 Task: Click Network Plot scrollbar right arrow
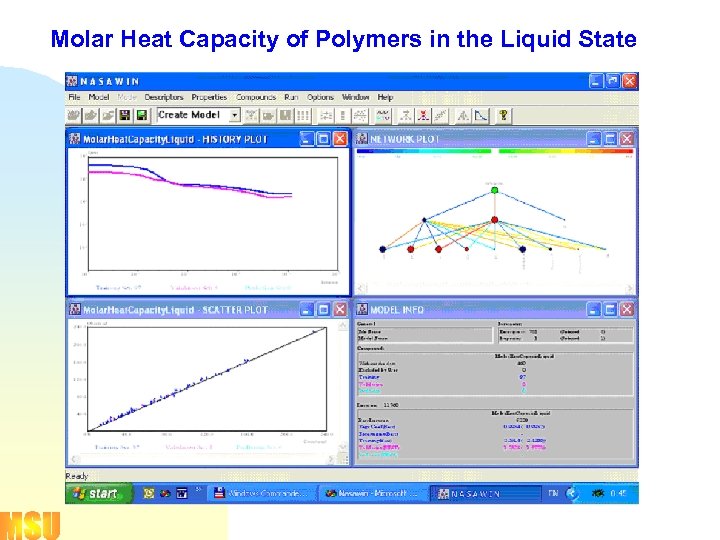[630, 288]
